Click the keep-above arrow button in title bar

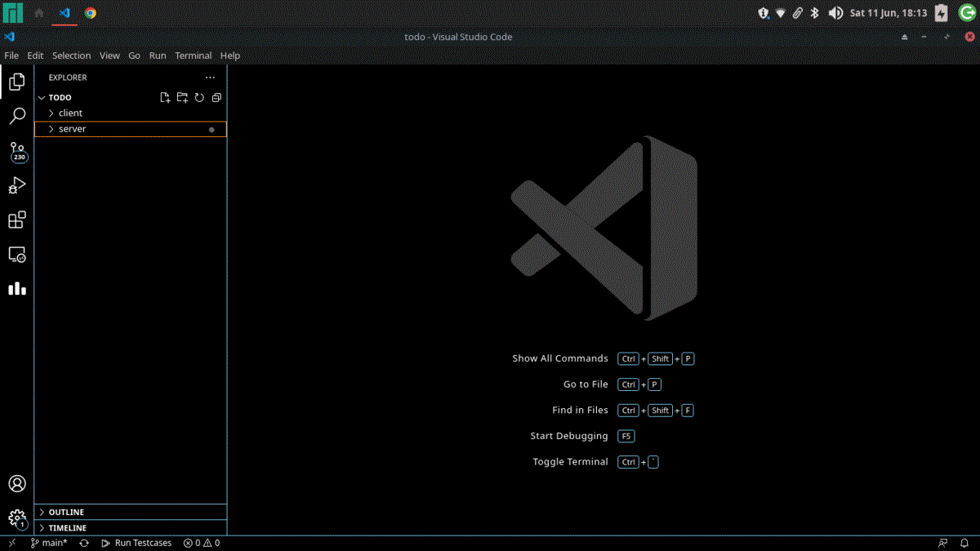pos(904,37)
